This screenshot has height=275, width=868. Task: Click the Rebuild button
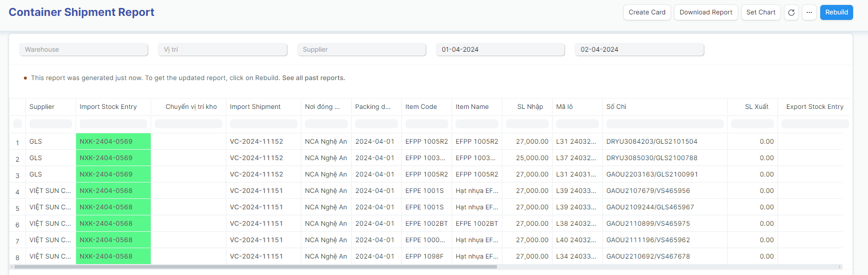coord(836,12)
